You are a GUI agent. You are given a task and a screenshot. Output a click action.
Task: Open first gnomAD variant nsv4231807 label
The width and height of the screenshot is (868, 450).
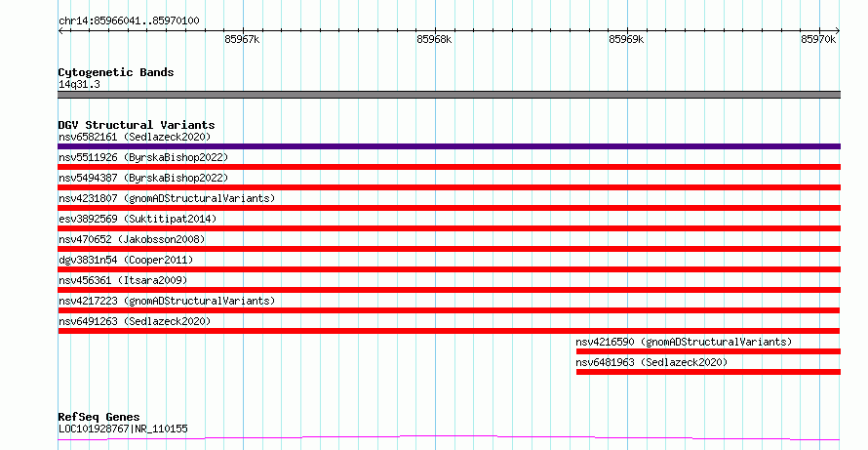tap(167, 198)
